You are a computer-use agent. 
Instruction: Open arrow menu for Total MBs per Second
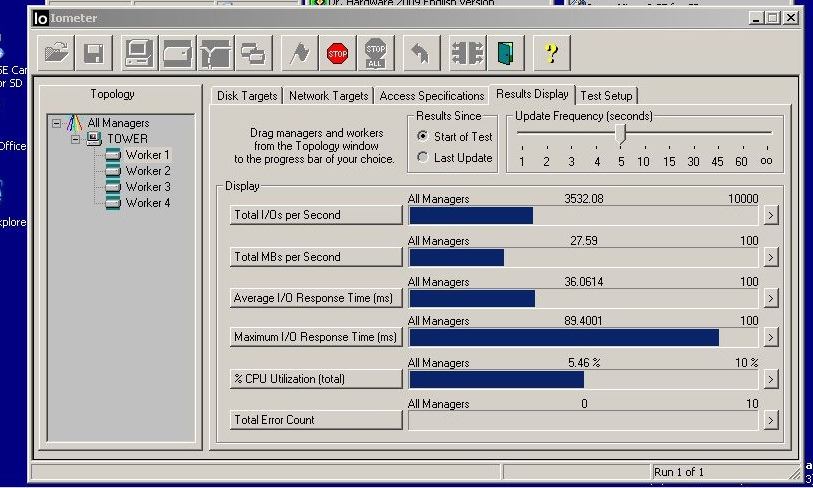click(x=771, y=257)
